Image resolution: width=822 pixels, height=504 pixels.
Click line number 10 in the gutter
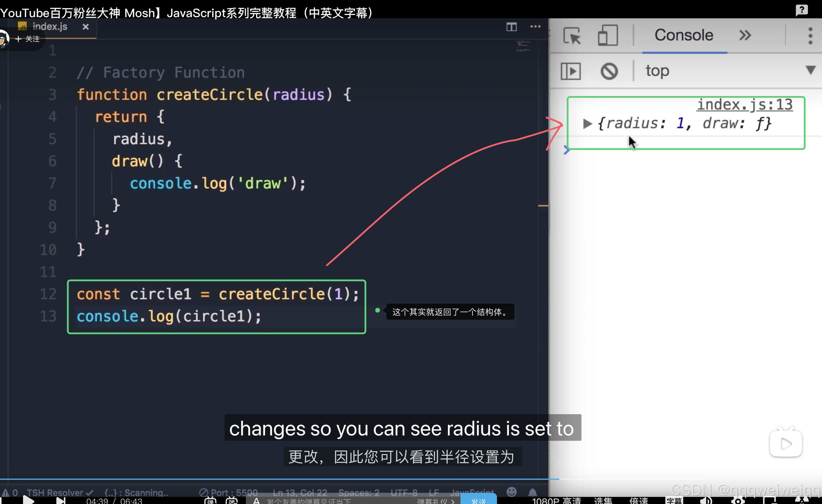click(48, 250)
